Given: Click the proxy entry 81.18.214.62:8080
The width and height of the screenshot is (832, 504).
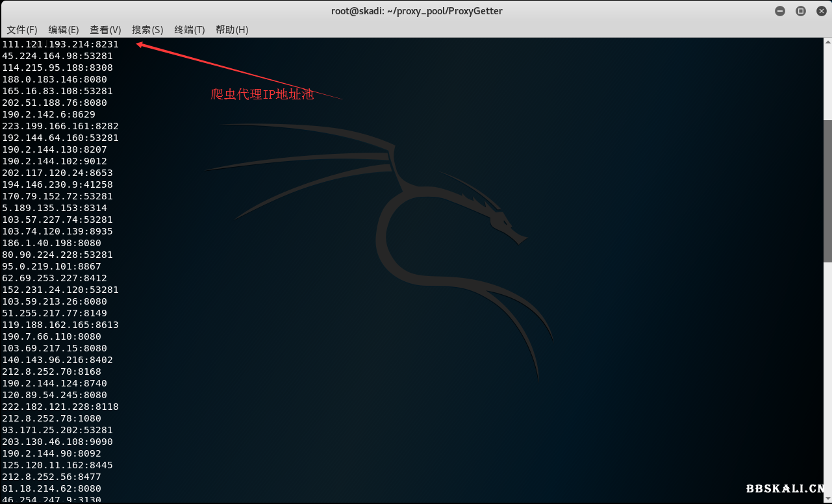Looking at the screenshot, I should click(x=51, y=488).
